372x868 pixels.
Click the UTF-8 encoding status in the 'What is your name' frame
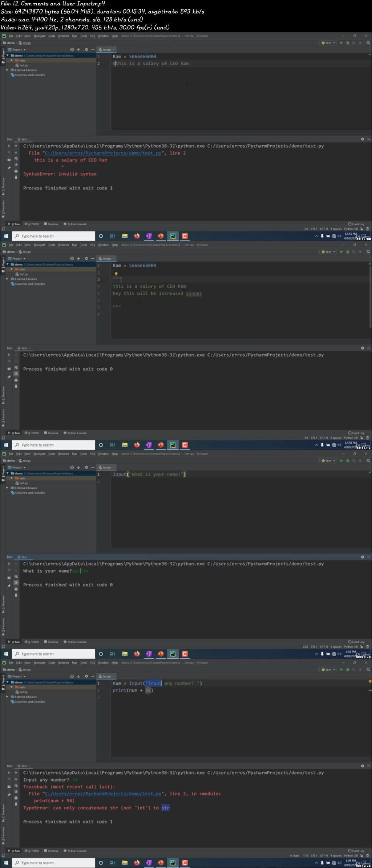coord(324,647)
